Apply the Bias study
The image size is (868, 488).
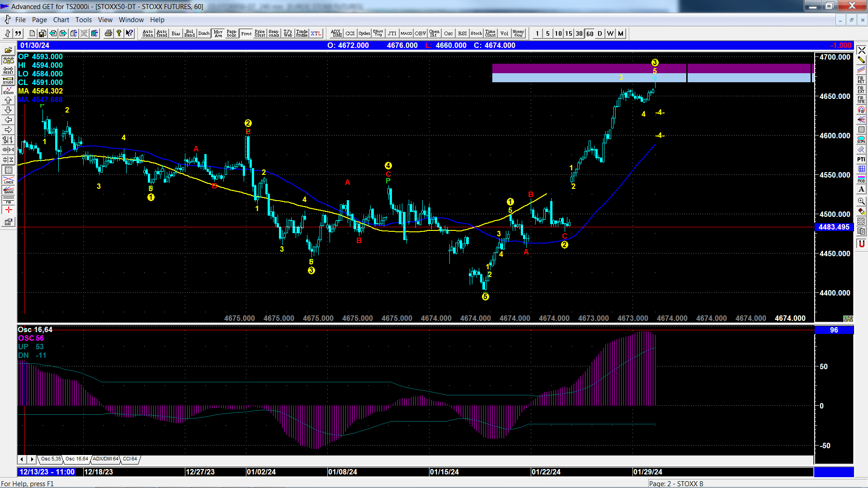[x=176, y=33]
